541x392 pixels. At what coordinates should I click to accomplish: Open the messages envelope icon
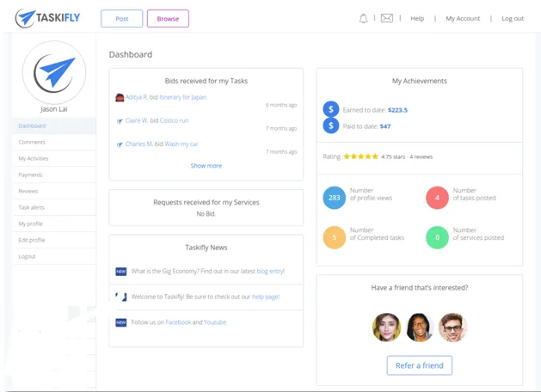coord(387,18)
